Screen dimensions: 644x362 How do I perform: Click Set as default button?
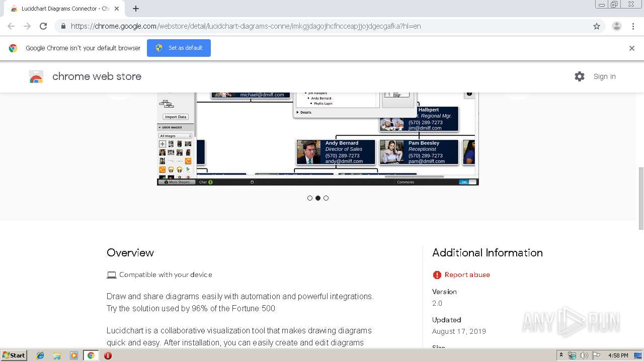[x=179, y=48]
